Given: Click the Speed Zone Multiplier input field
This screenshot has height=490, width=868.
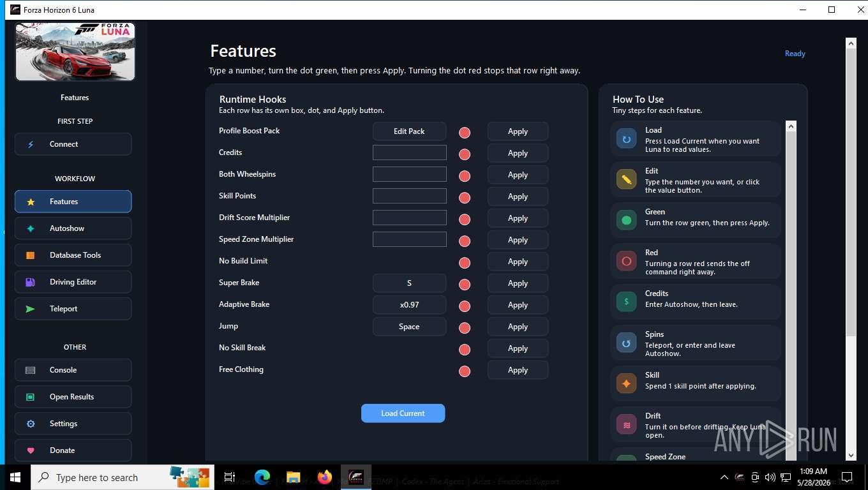Looking at the screenshot, I should point(410,239).
